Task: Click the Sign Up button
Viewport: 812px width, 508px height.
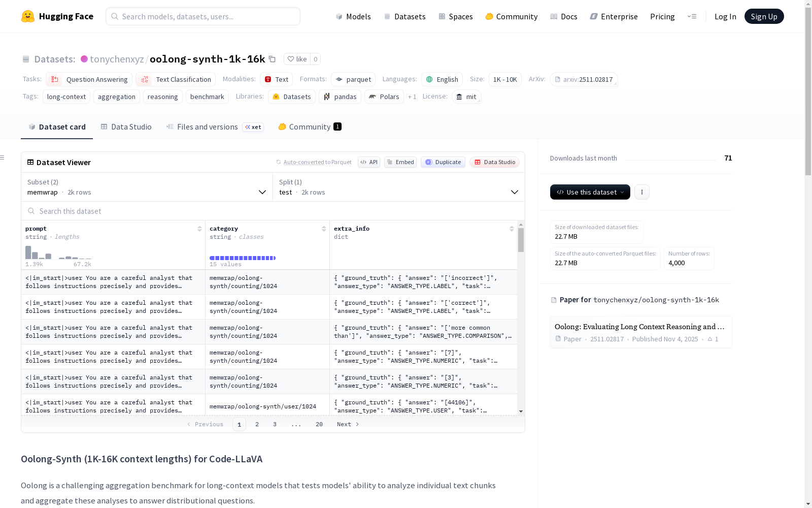Action: pyautogui.click(x=764, y=16)
